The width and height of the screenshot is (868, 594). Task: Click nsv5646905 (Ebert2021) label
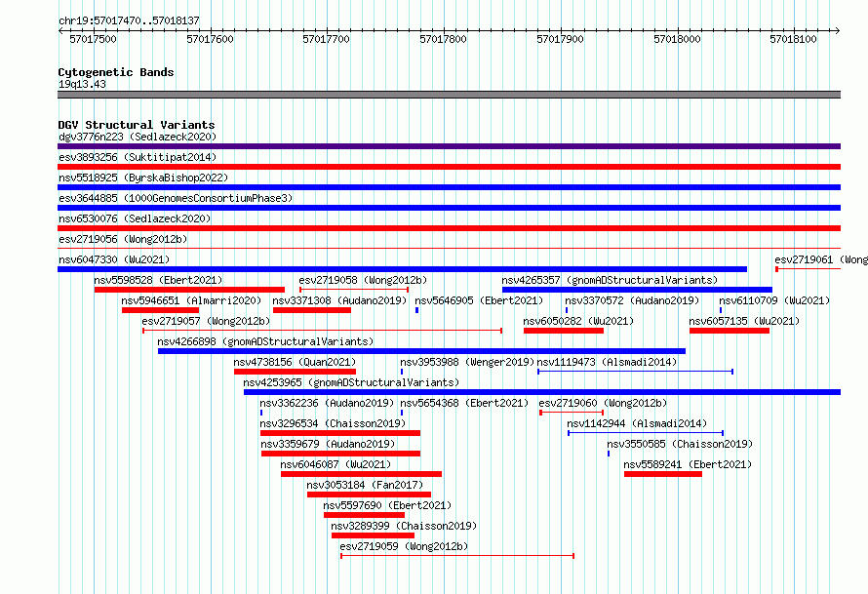click(479, 300)
